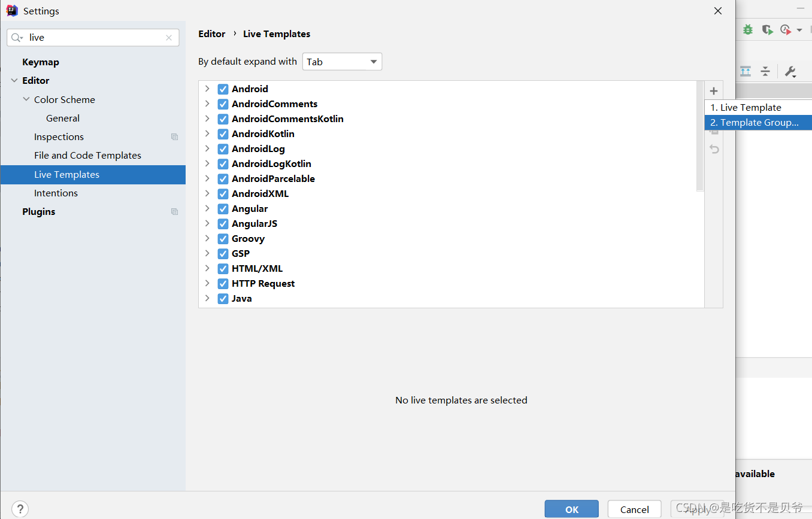
Task: Toggle the AndroidXML checkbox
Action: (223, 194)
